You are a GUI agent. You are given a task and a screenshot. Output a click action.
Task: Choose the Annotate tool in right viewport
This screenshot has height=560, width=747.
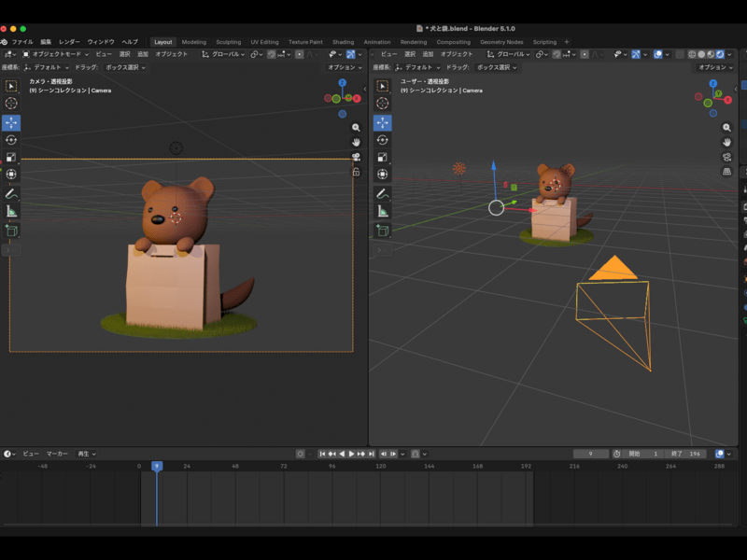(x=382, y=194)
